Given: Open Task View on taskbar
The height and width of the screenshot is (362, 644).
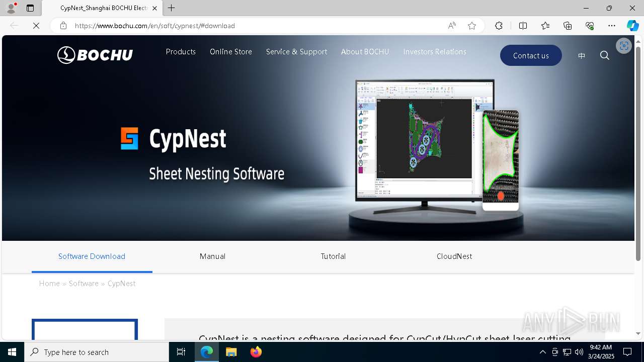Looking at the screenshot, I should [181, 352].
